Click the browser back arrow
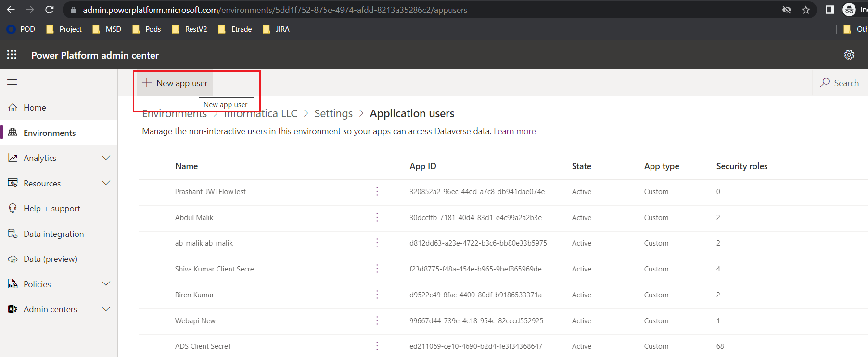This screenshot has height=357, width=868. 11,10
